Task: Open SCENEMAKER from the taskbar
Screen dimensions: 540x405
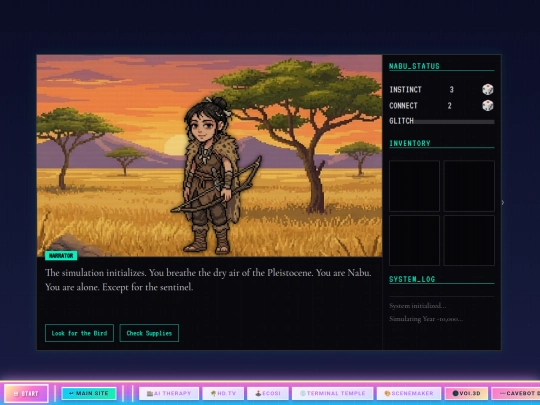Action: click(x=409, y=393)
